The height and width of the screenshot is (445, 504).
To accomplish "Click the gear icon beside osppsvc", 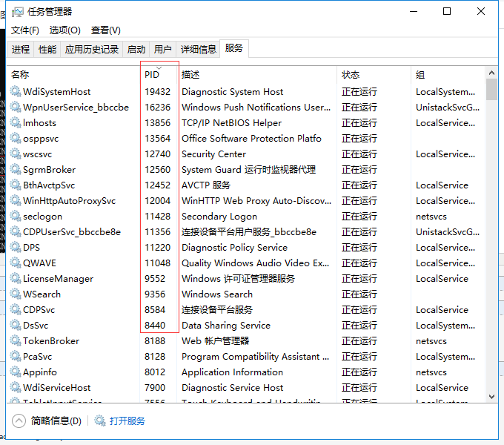I will coord(15,138).
